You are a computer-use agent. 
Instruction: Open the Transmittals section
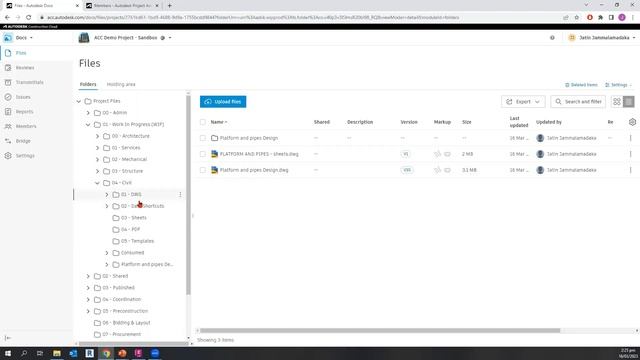[29, 82]
